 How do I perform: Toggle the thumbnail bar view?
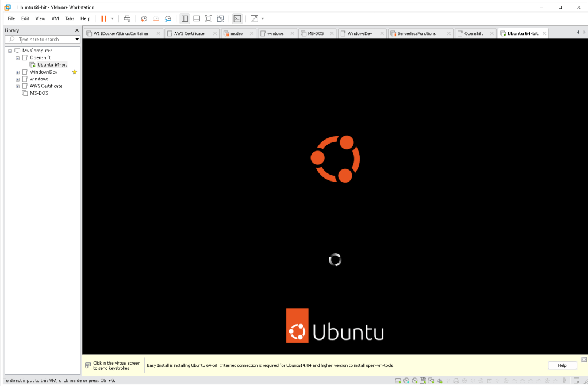tap(197, 18)
